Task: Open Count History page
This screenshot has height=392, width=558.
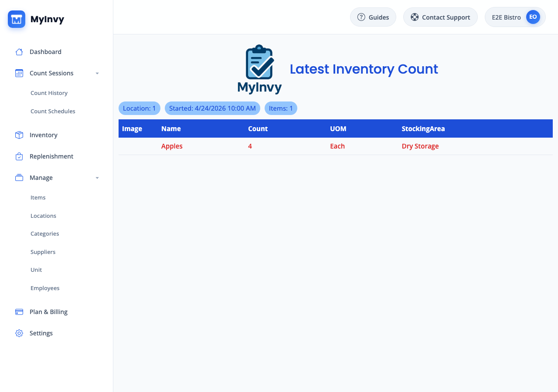Action: pyautogui.click(x=49, y=93)
